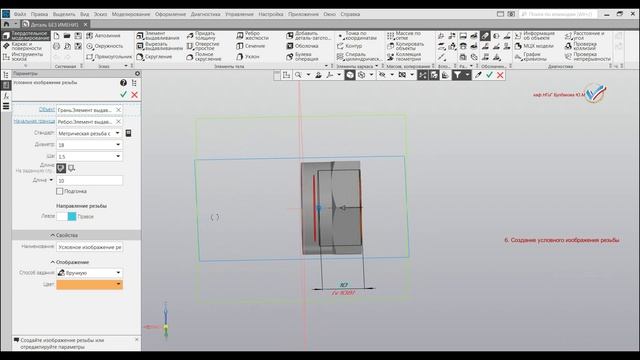The height and width of the screenshot is (360, 640).
Task: Select the Контур contour tool
Action: tap(350, 46)
